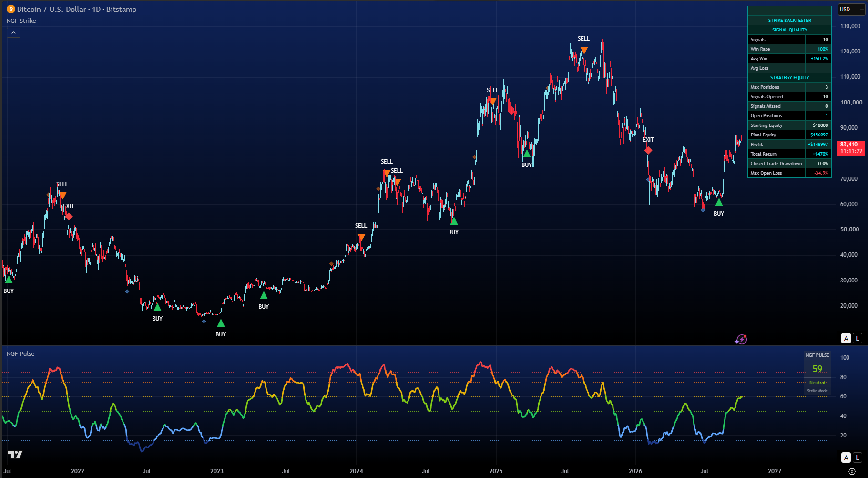868x478 pixels.
Task: Click the 130,000 price axis label
Action: (850, 26)
